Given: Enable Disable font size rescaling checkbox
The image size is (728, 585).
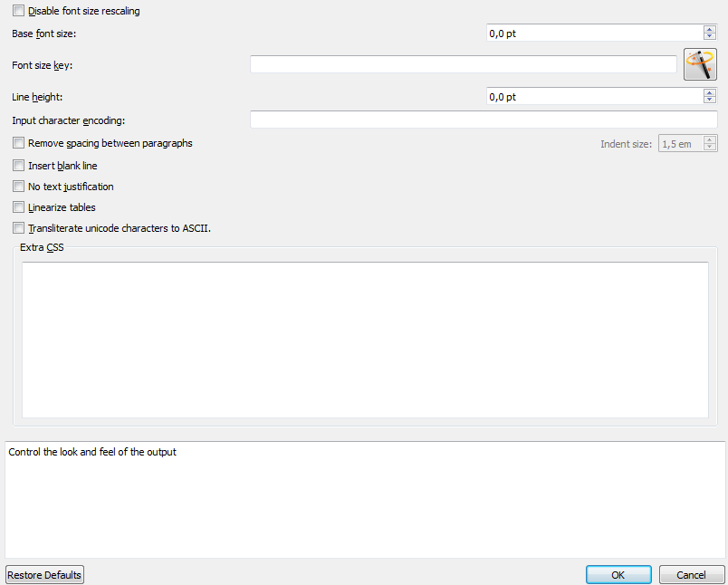Looking at the screenshot, I should pos(19,11).
